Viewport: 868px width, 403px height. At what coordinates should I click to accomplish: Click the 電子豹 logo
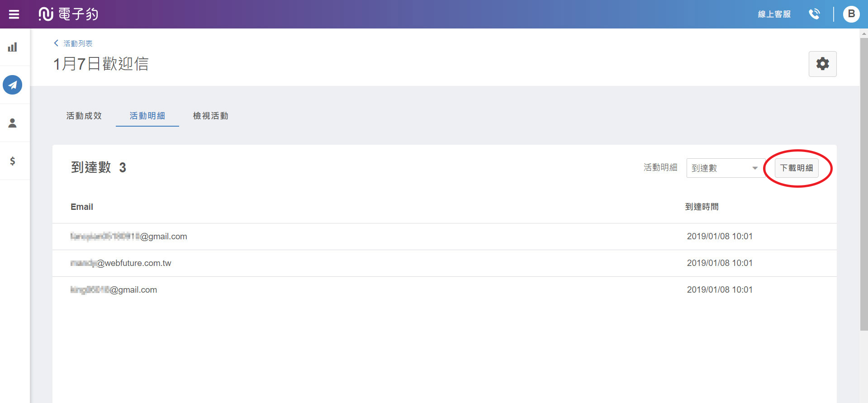[68, 14]
